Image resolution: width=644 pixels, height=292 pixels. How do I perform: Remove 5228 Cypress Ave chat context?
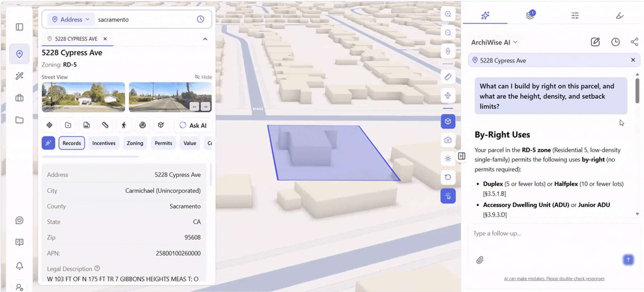point(633,60)
